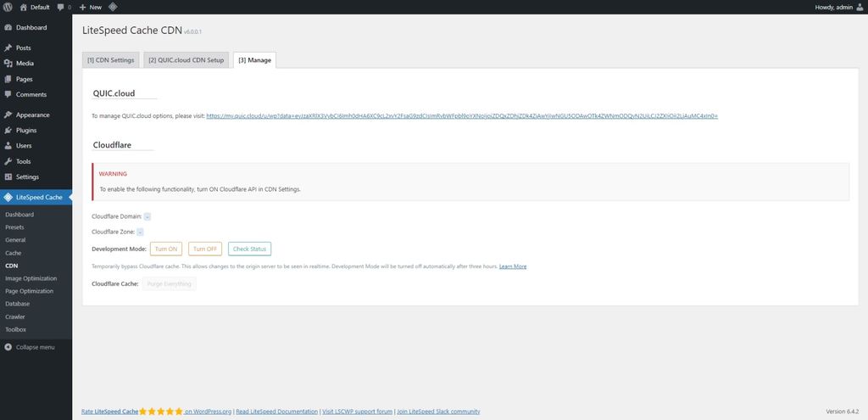868x420 pixels.
Task: Click the Cloudflare Domain value badge
Action: coord(147,216)
